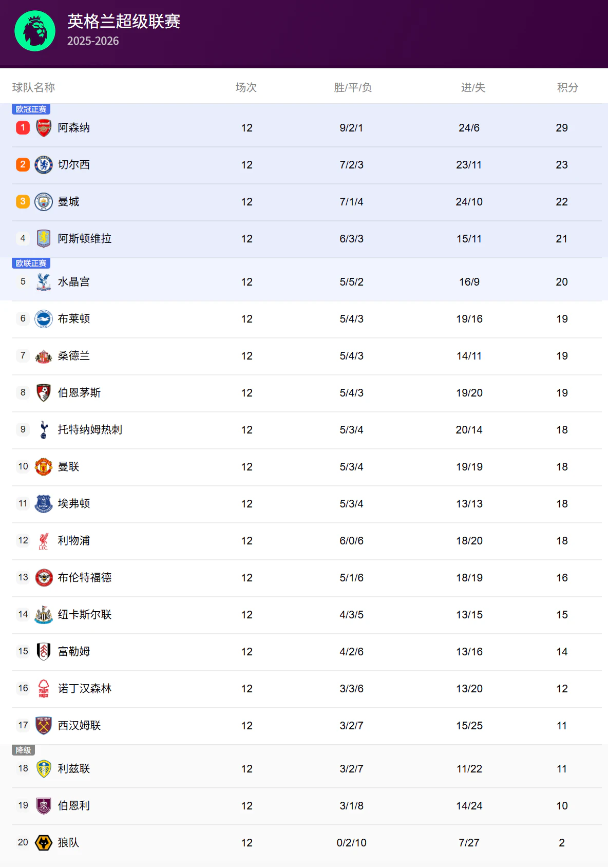Open team name 阿斯顿维拉
The width and height of the screenshot is (608, 868).
(85, 238)
